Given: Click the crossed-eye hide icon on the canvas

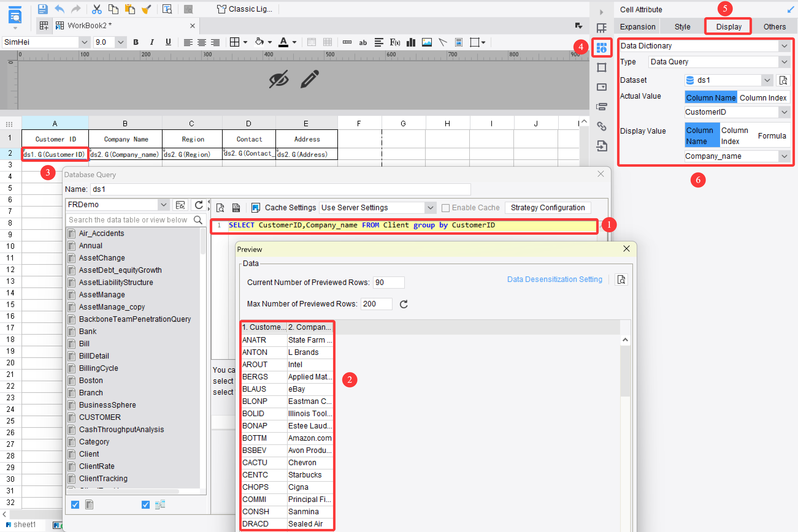Looking at the screenshot, I should (x=279, y=79).
